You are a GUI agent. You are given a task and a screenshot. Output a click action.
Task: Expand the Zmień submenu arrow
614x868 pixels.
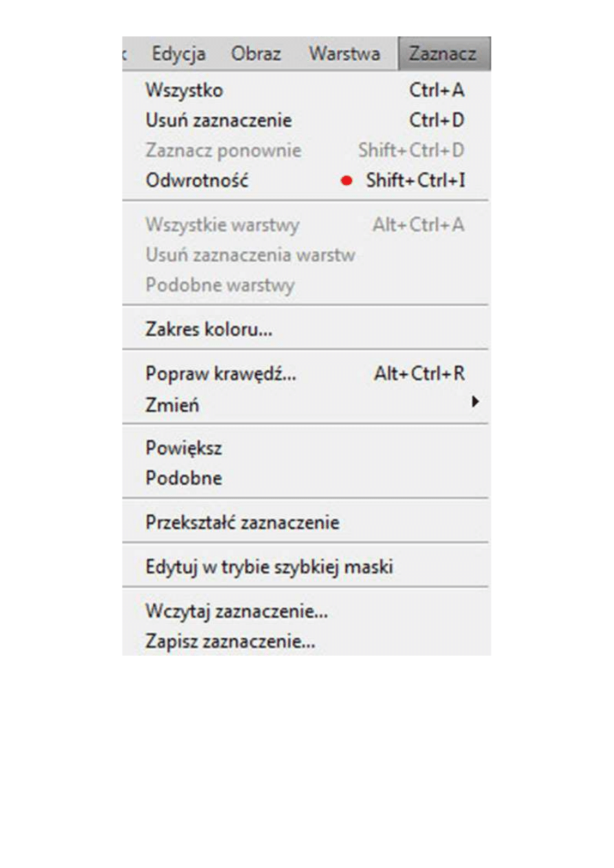click(474, 403)
